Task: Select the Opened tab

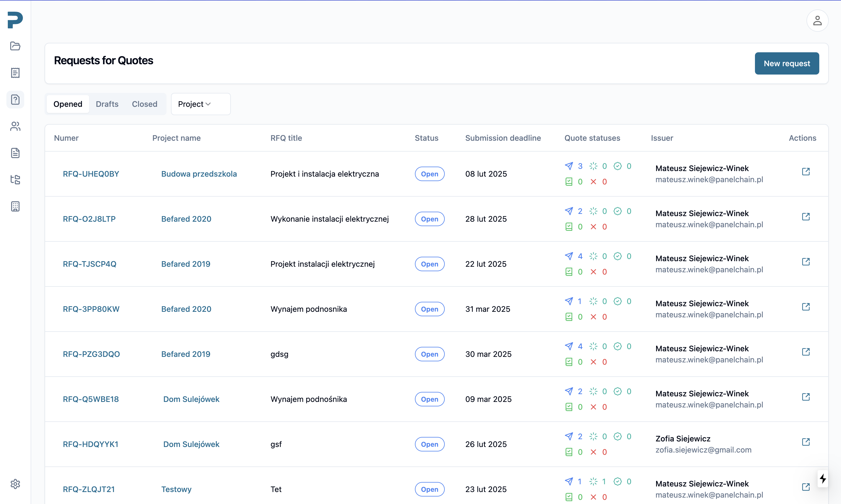Action: pos(68,104)
